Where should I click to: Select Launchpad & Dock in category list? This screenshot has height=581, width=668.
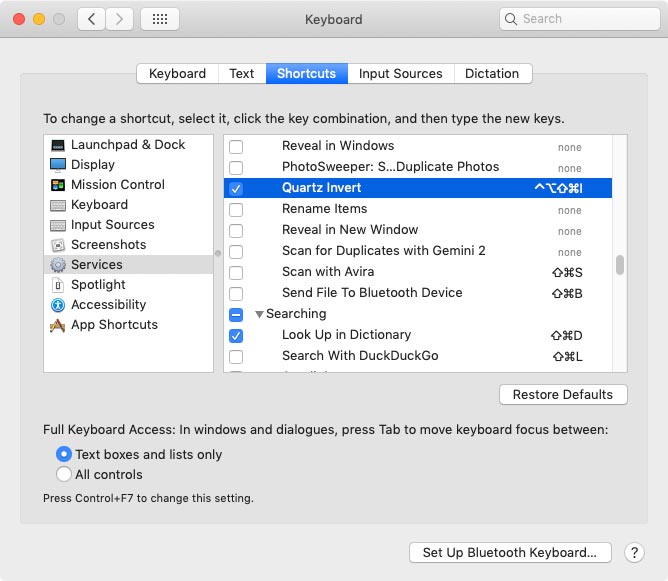pyautogui.click(x=128, y=145)
